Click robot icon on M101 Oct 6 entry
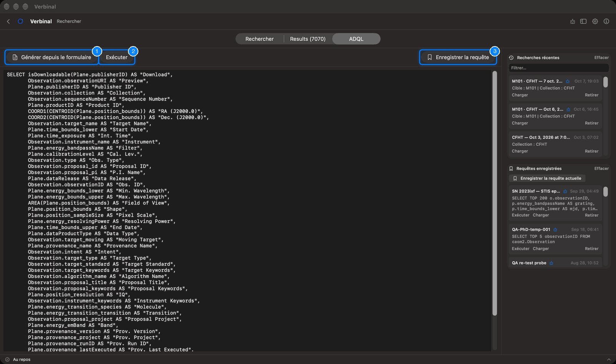The height and width of the screenshot is (364, 616). click(x=568, y=109)
